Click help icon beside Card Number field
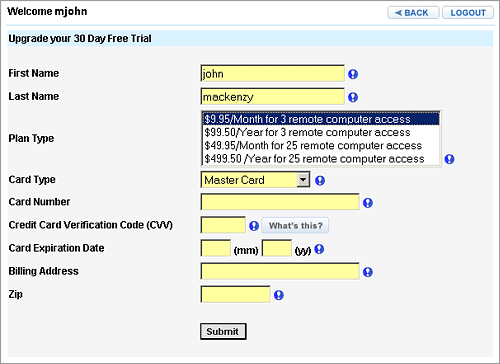This screenshot has width=500, height=364. tap(368, 203)
